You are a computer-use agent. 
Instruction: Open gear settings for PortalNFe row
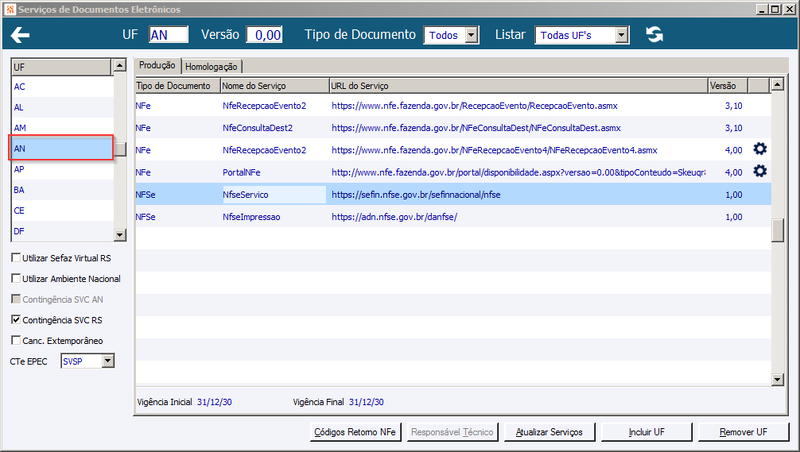(760, 171)
